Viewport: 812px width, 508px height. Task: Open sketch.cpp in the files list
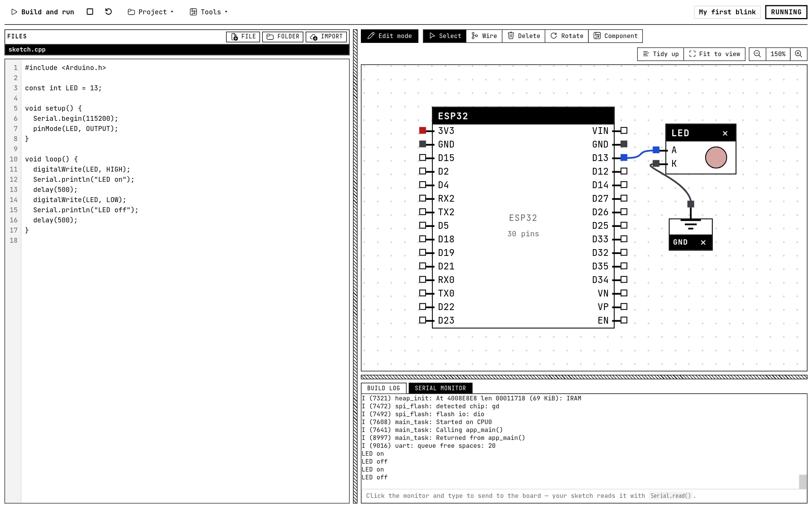pyautogui.click(x=177, y=50)
